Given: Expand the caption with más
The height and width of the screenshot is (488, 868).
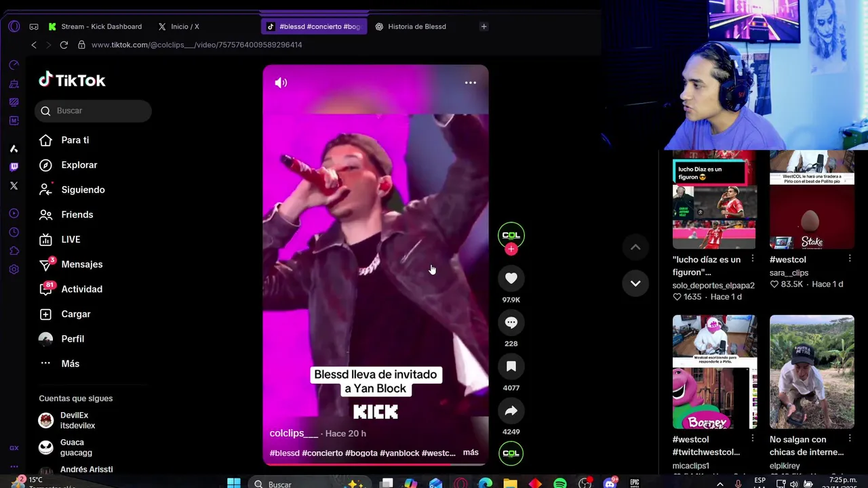Looking at the screenshot, I should point(471,452).
